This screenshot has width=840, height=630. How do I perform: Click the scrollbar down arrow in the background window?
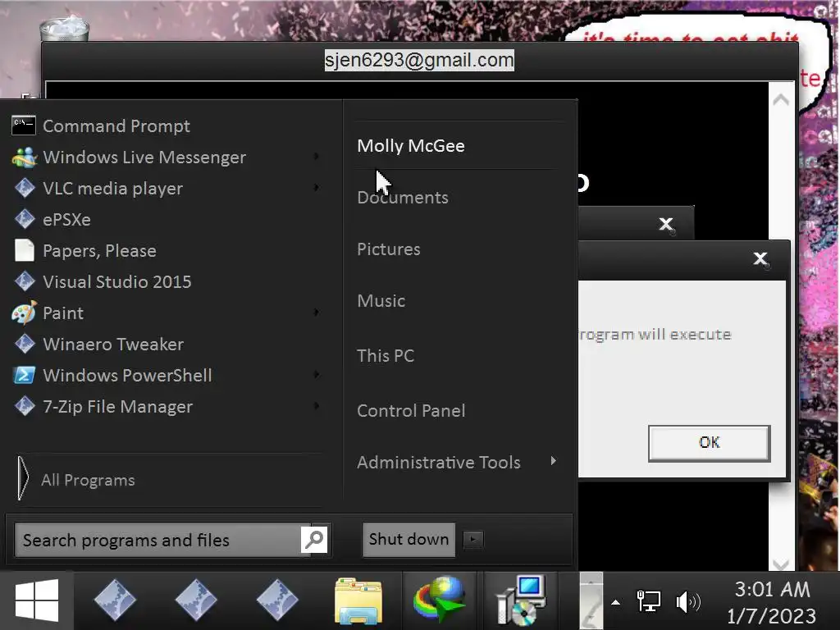781,564
